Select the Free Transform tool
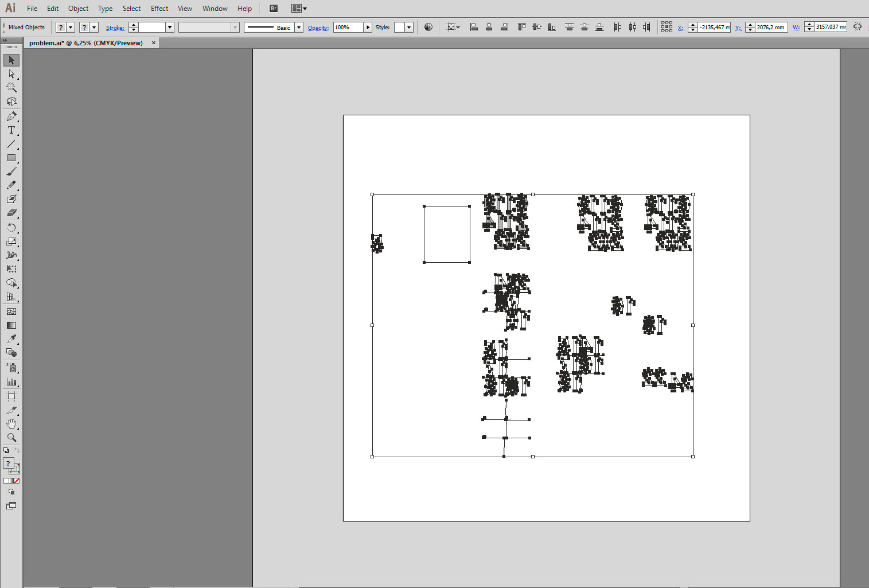The height and width of the screenshot is (588, 869). tap(11, 269)
